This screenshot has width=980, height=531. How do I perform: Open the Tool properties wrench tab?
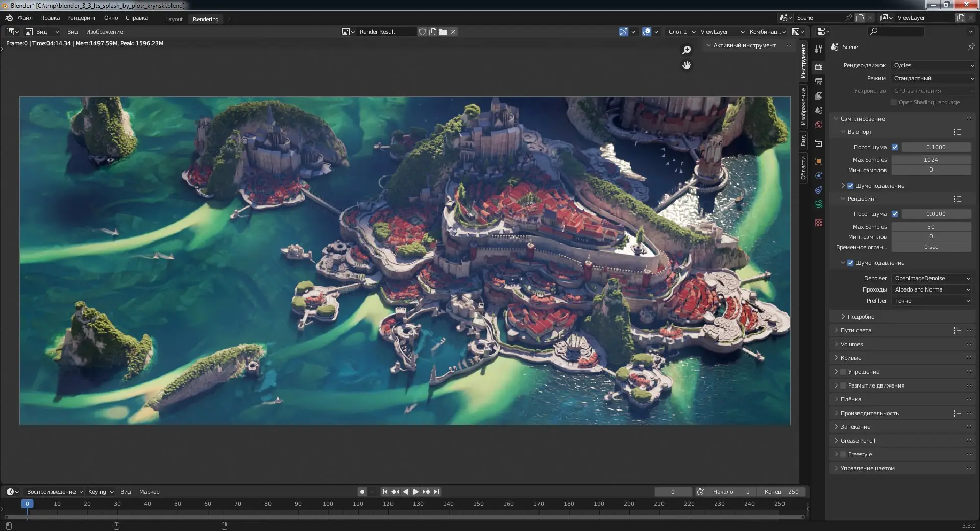click(819, 49)
